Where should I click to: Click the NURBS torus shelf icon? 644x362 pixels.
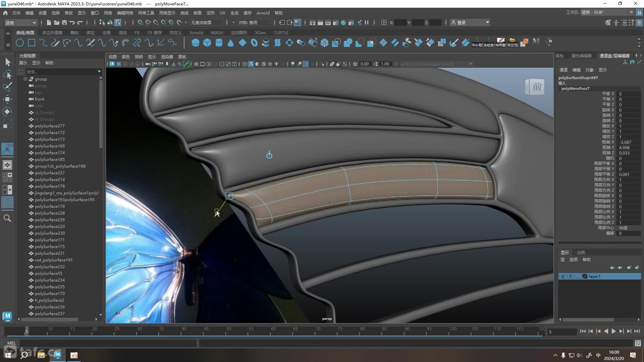coord(254,43)
